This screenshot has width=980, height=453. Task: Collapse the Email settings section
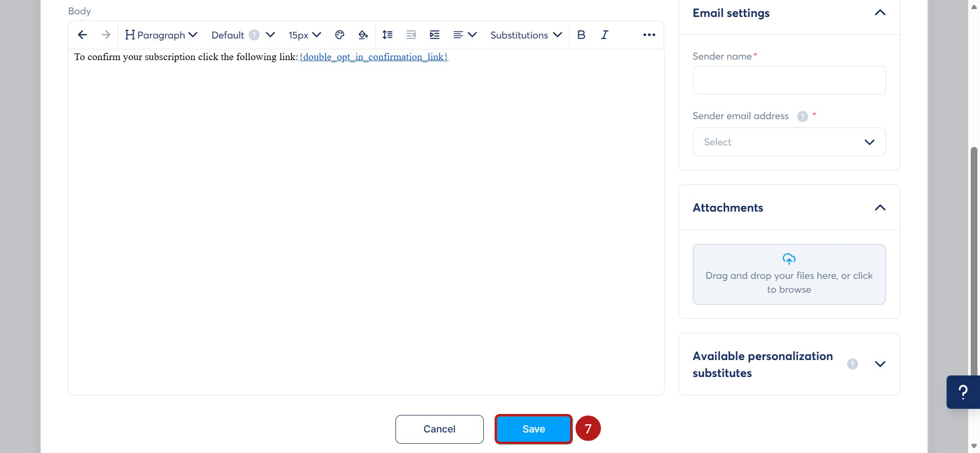pyautogui.click(x=880, y=13)
